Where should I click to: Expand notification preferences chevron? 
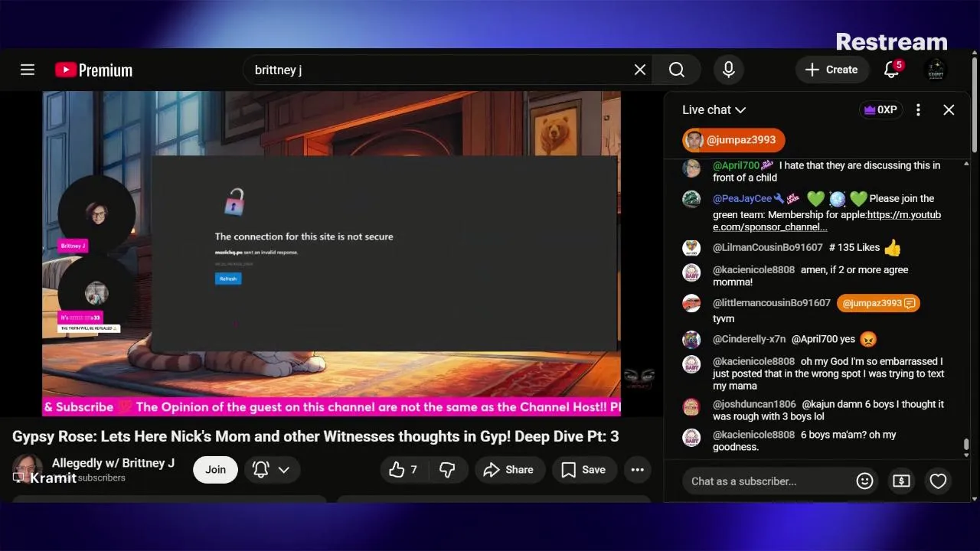284,470
